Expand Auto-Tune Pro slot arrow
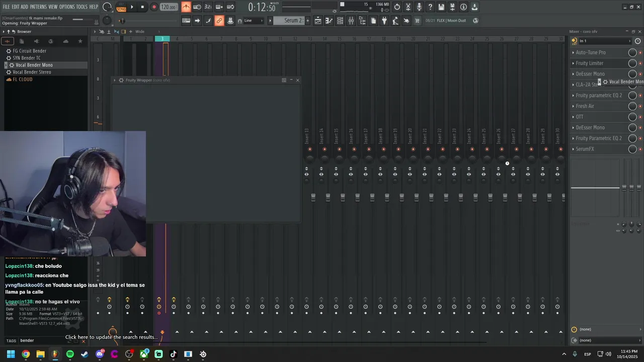The width and height of the screenshot is (644, 362). point(573,52)
